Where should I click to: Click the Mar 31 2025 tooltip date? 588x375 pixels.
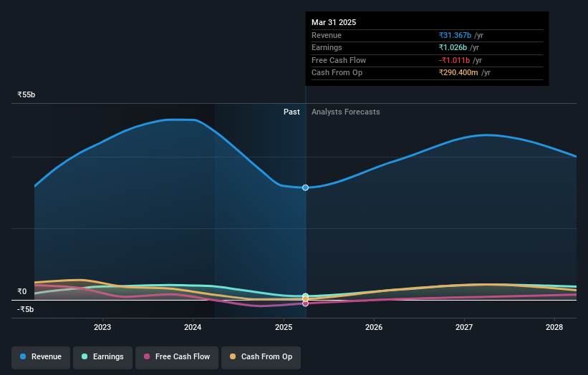pos(334,22)
